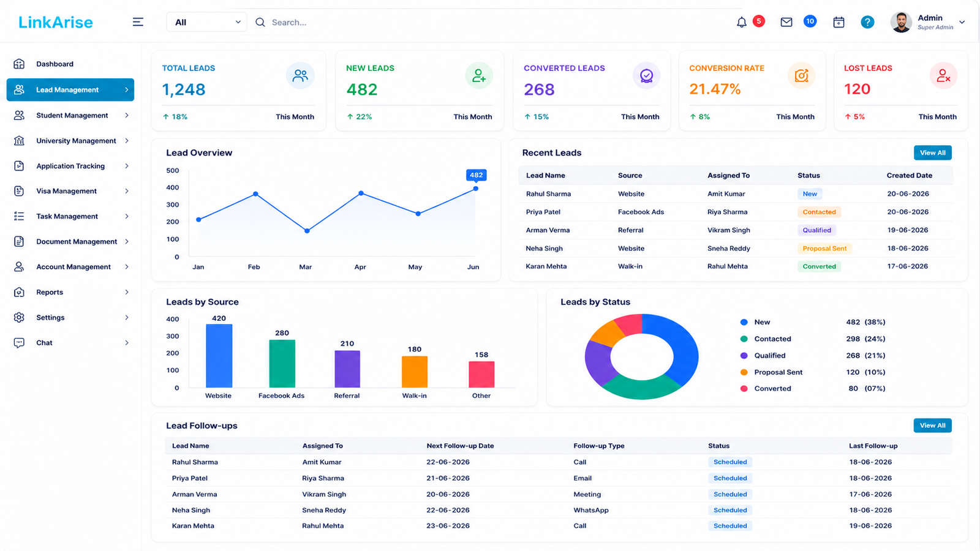Click the Facebook Ads bar in chart
Screen dimensions: 980x551
(282, 364)
